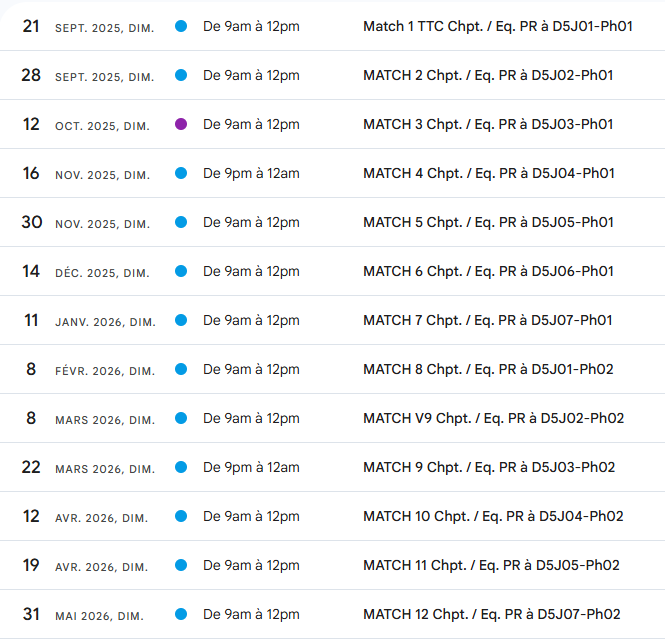Click date number 30 for Nov. 2025
The image size is (665, 640).
click(x=32, y=222)
